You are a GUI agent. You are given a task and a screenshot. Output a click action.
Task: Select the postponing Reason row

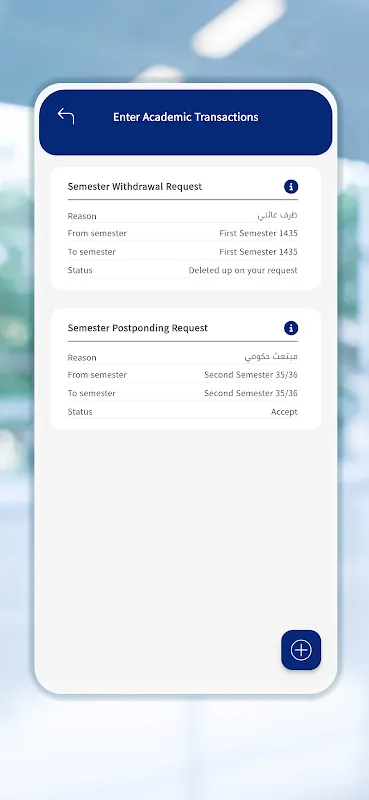183,357
